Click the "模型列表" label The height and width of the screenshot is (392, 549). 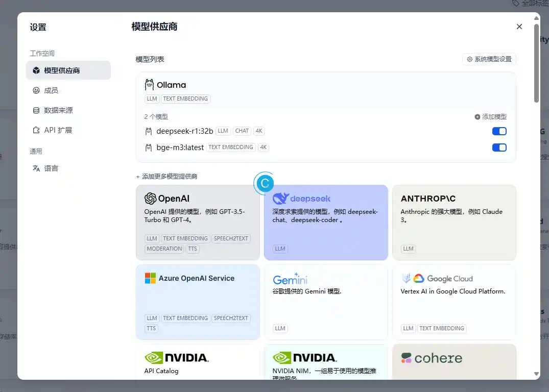pos(150,59)
